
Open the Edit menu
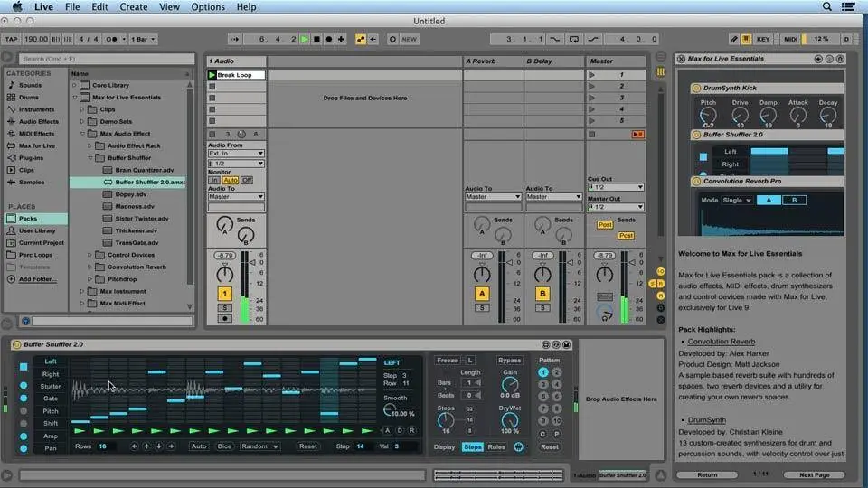tap(99, 7)
